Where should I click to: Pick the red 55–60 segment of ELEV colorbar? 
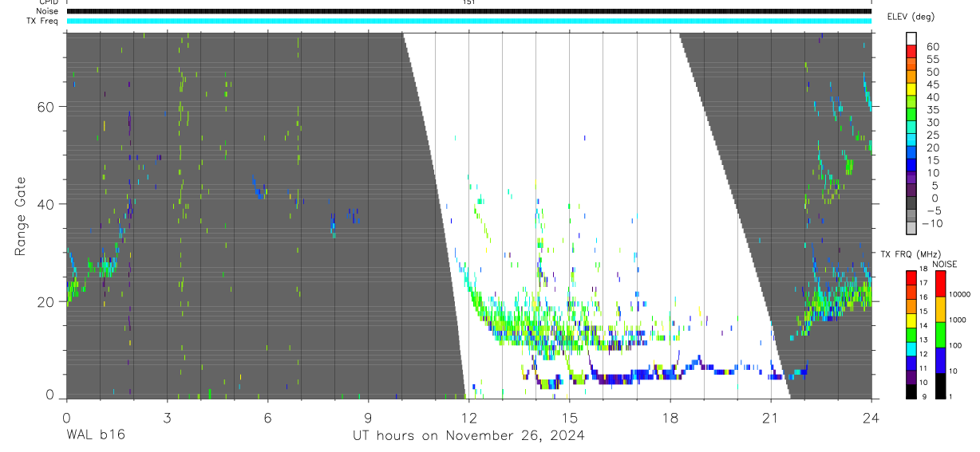pos(911,53)
